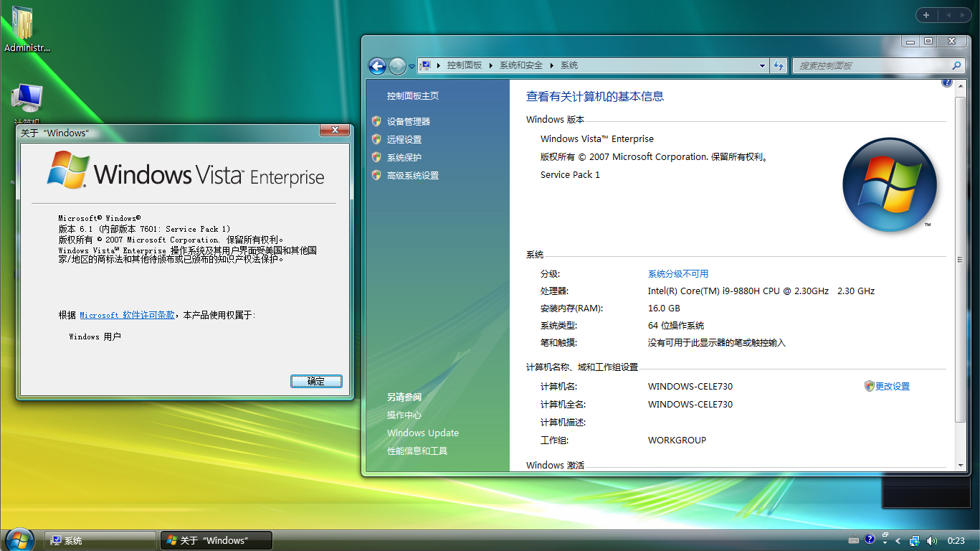Open the Administrator folder desktop icon

tap(27, 29)
